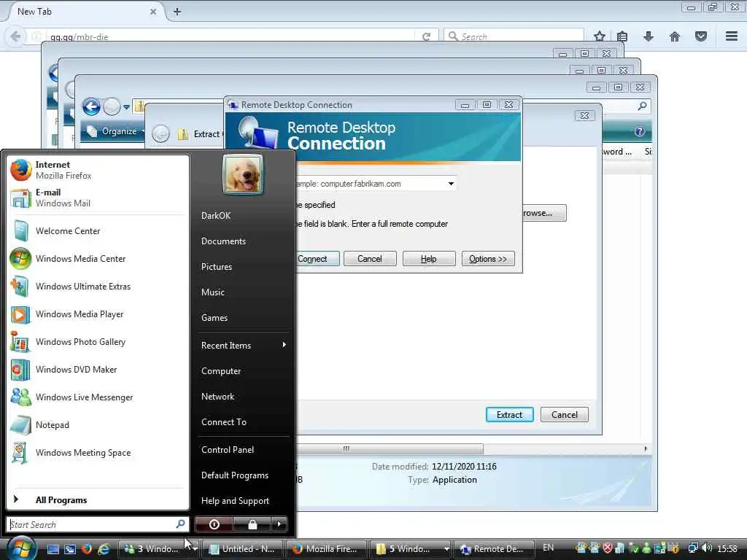Click horizontal scrollbar right arrow in Explorer
Image resolution: width=747 pixels, height=560 pixels.
point(646,448)
